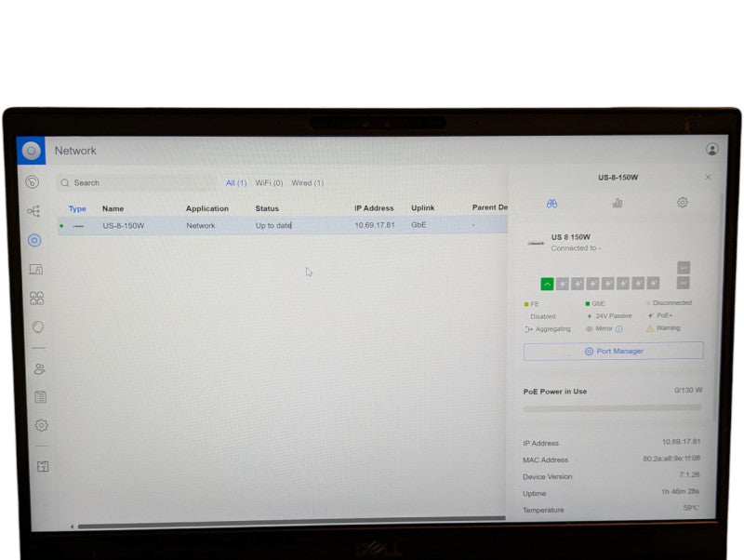744x560 pixels.
Task: Click the Temperature value 59°C
Action: [x=690, y=508]
